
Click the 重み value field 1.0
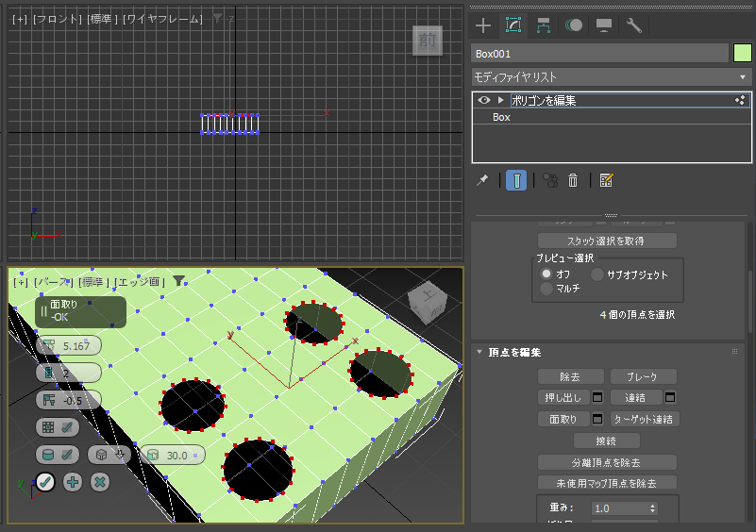click(x=619, y=508)
